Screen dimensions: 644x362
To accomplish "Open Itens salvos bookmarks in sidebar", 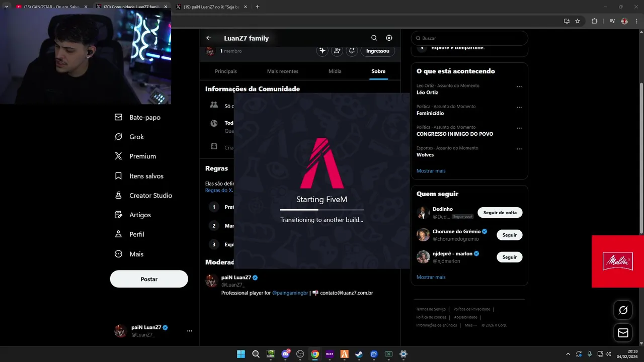I will [139, 176].
